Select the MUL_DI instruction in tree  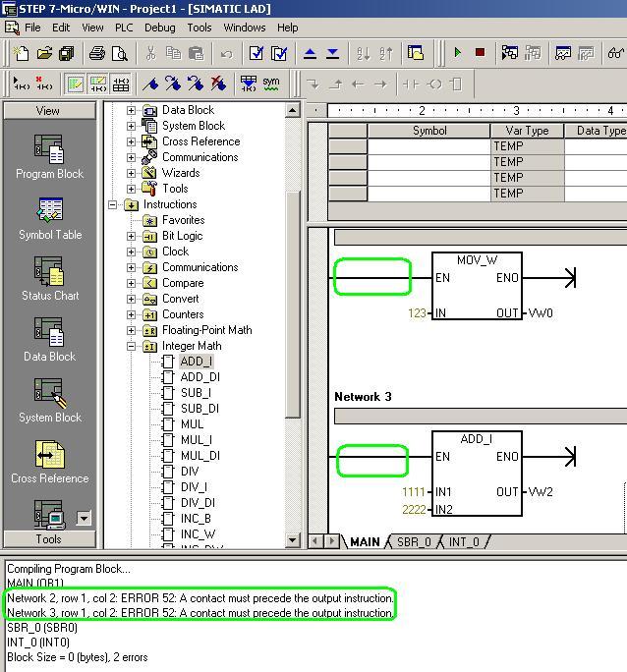[200, 456]
